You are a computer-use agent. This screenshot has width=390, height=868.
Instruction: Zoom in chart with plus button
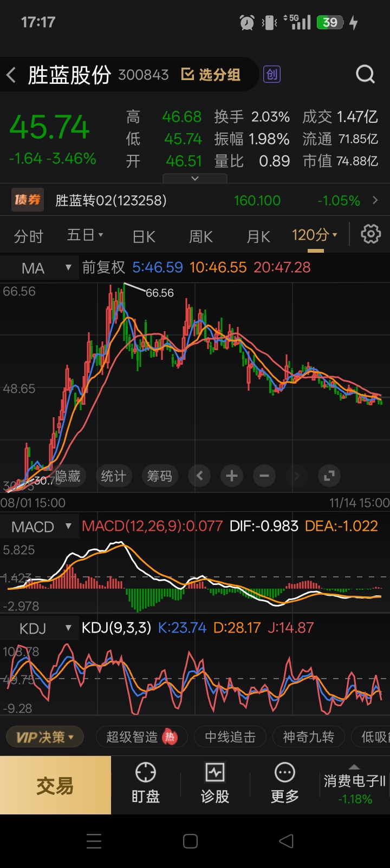pos(232,476)
